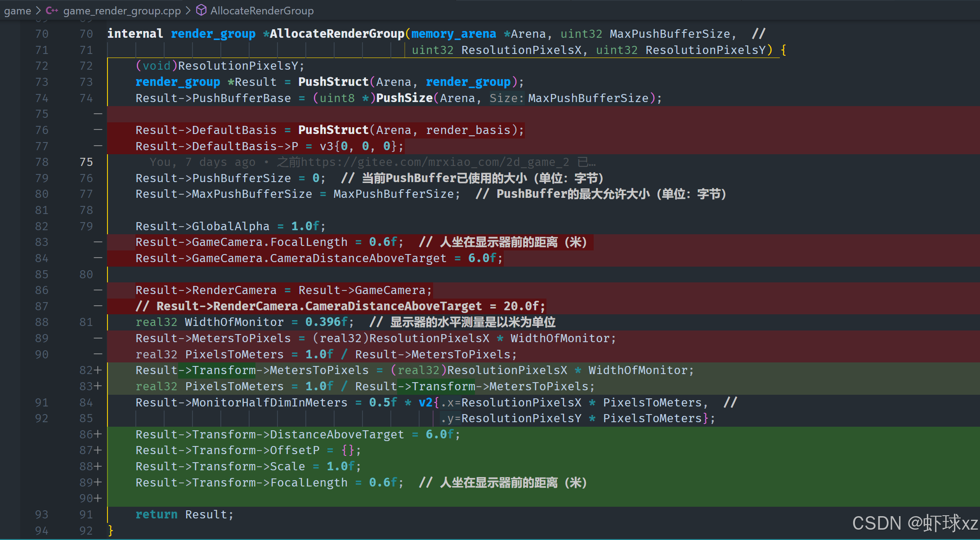This screenshot has width=980, height=540.
Task: Click the plus marker at new line 82
Action: click(98, 370)
